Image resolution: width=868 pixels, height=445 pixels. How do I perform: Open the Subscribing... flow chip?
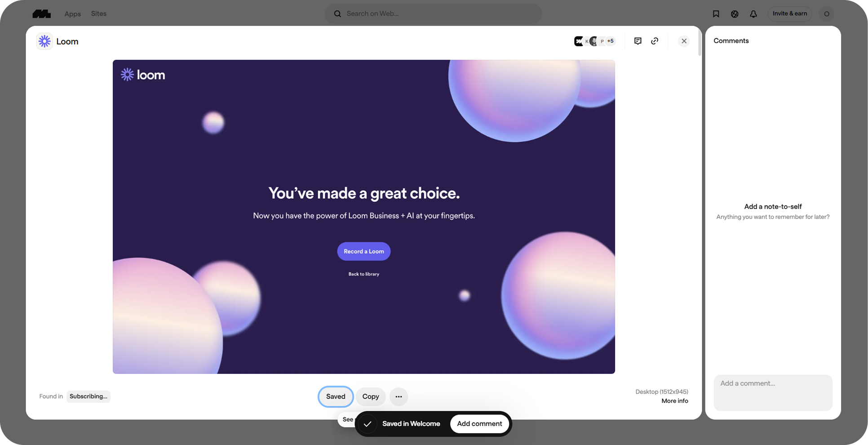point(89,396)
